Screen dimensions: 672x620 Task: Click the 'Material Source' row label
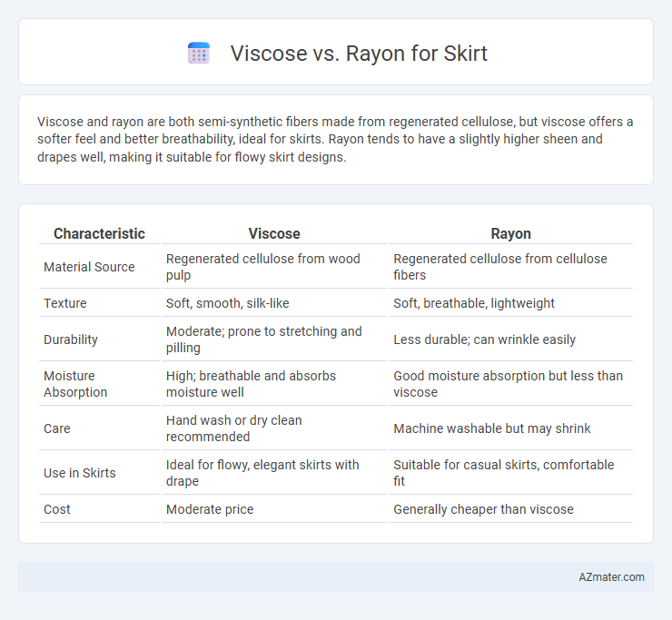[89, 267]
